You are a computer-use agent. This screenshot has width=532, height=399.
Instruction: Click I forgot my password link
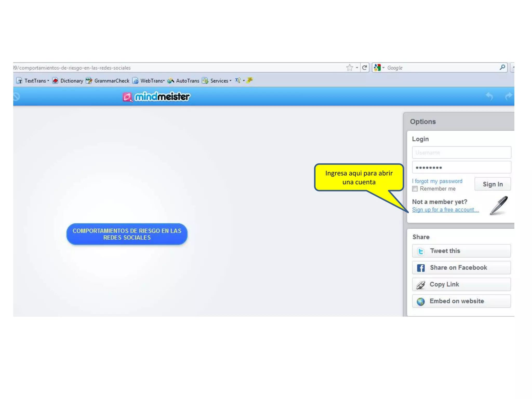(437, 181)
